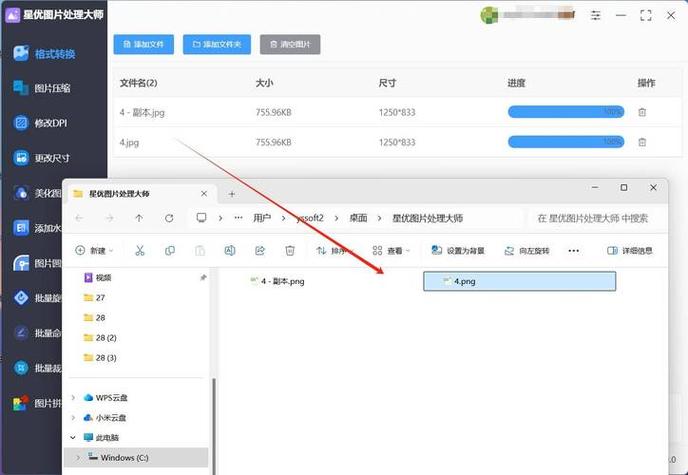Click the 用户 breadcrumb
Image resolution: width=688 pixels, height=475 pixels.
click(x=262, y=218)
